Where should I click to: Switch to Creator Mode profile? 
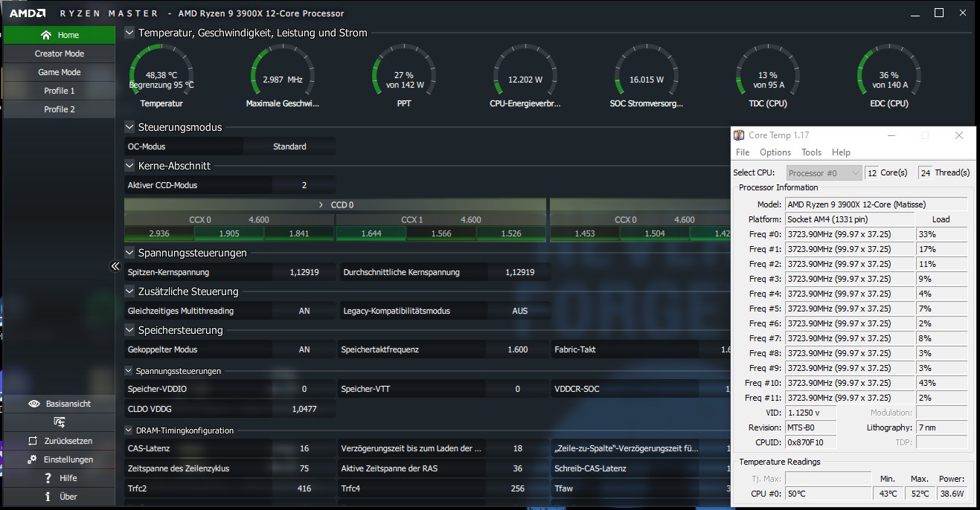[60, 54]
